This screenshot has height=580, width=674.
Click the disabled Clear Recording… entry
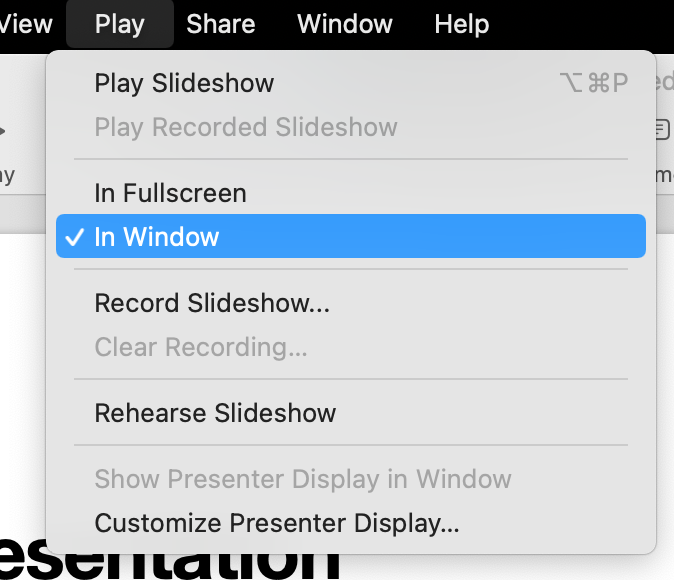200,347
